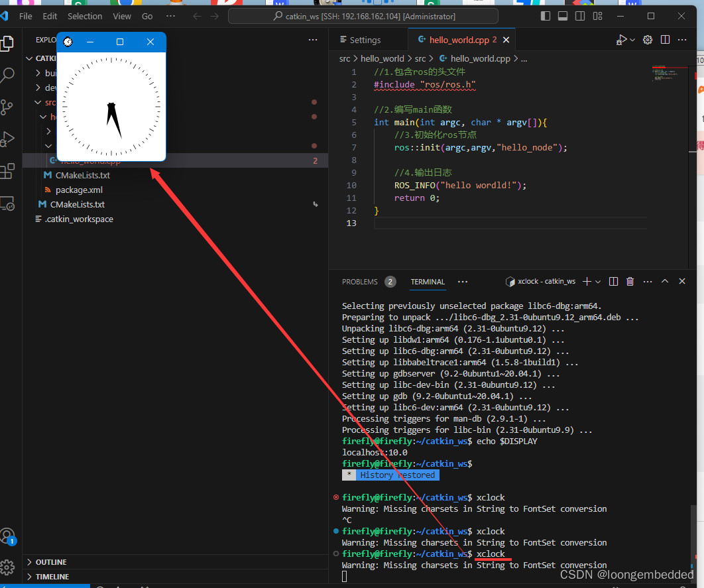704x588 pixels.
Task: Open Customize Layout icon
Action: (x=597, y=16)
